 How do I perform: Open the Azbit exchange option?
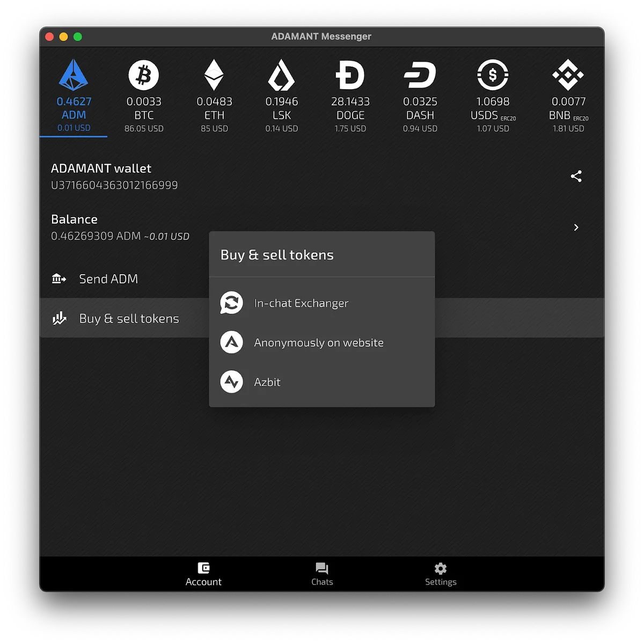[x=322, y=382]
